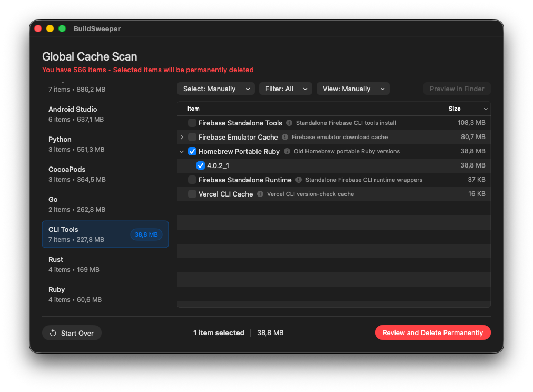Open info icon next to Vercel CLI Cache

[x=260, y=194]
